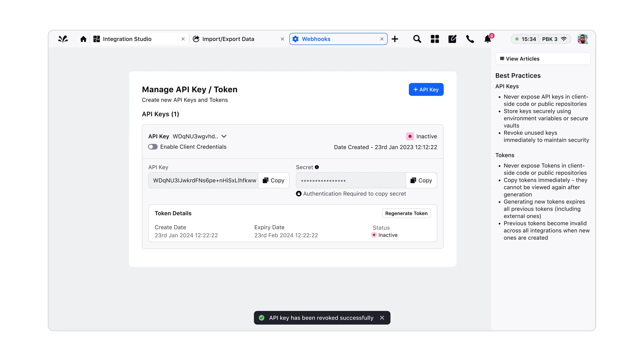Open the search magnifier icon
Image resolution: width=644 pixels, height=361 pixels.
coord(417,39)
